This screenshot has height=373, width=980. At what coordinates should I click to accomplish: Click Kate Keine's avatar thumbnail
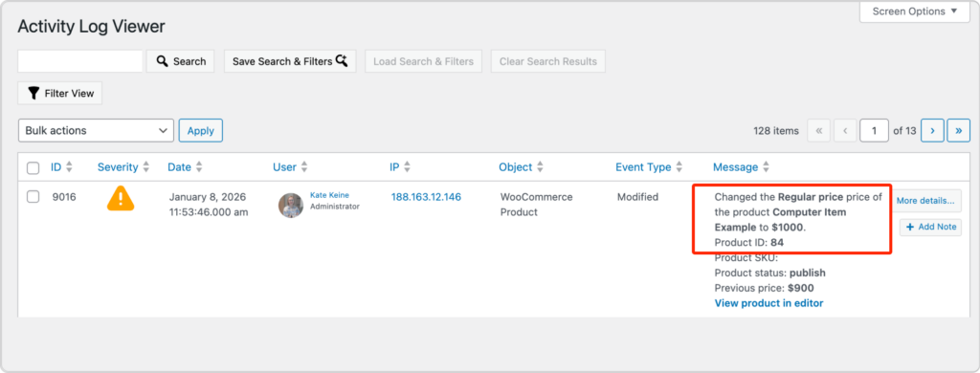(x=291, y=205)
